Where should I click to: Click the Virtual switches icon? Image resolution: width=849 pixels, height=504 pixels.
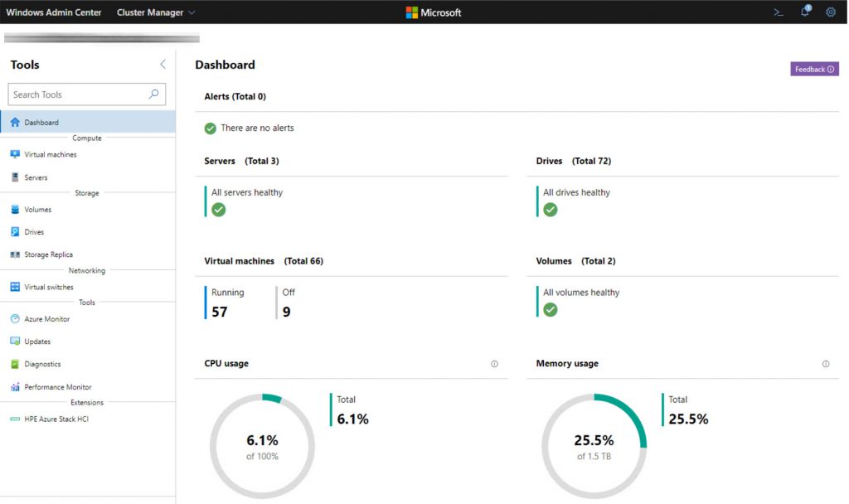15,287
